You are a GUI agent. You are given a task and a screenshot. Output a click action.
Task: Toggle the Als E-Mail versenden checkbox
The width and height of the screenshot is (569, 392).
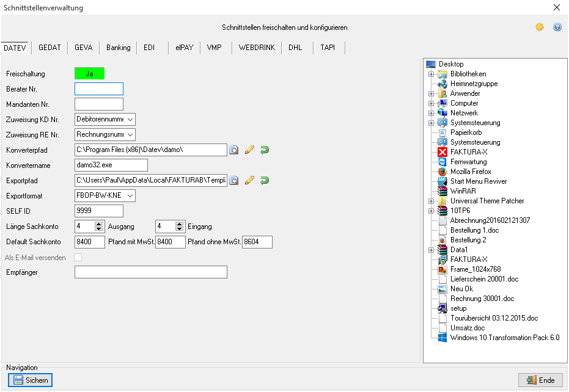click(78, 258)
